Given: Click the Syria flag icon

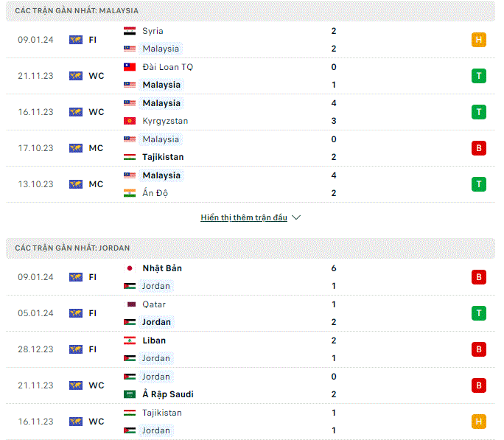Looking at the screenshot, I should (130, 31).
